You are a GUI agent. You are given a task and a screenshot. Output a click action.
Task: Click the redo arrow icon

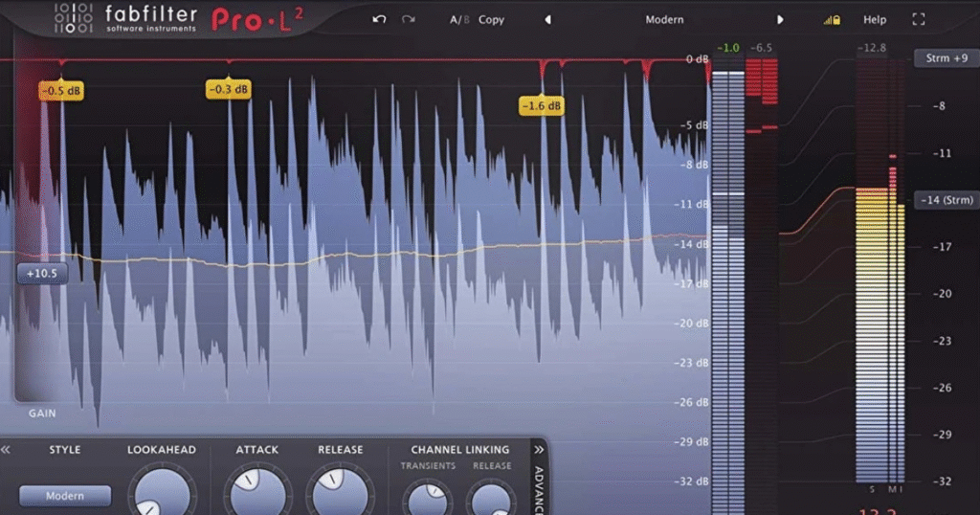coord(409,19)
